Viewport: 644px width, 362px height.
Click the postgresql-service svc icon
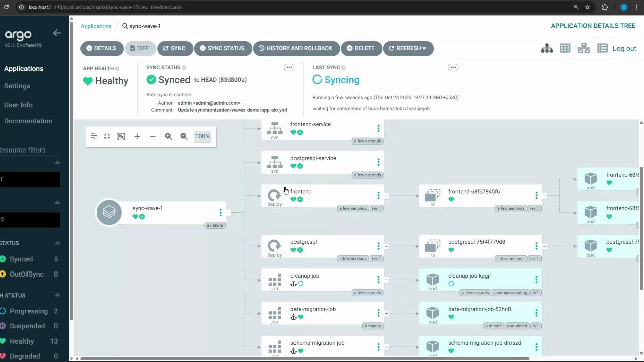275,162
